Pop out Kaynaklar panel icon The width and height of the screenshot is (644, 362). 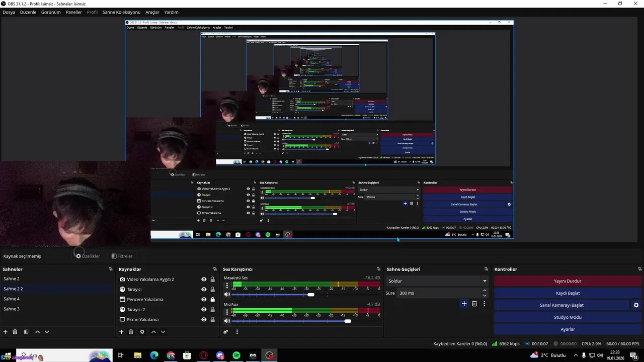pos(215,269)
